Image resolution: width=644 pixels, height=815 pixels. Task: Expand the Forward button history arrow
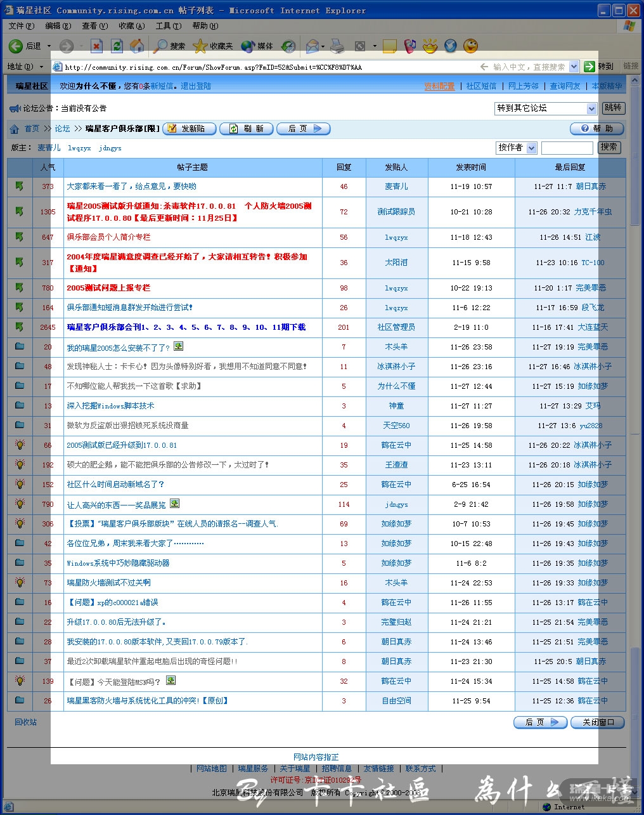[x=80, y=46]
